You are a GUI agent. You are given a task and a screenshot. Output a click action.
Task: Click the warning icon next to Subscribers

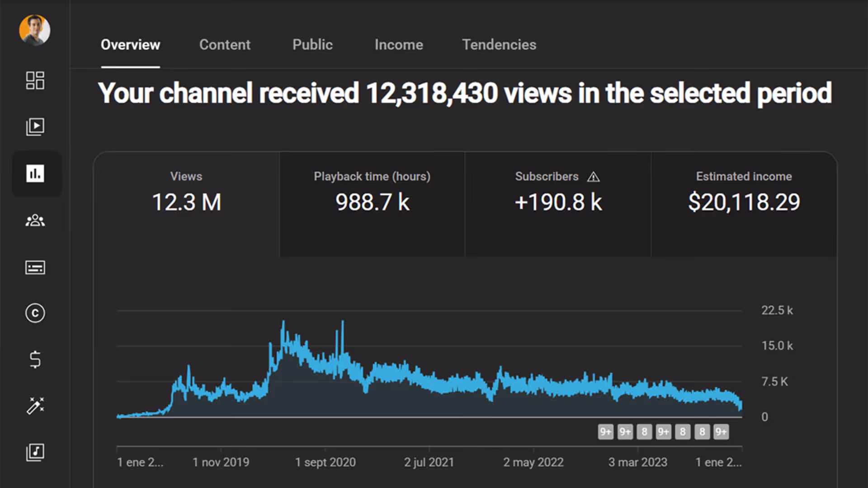point(594,177)
